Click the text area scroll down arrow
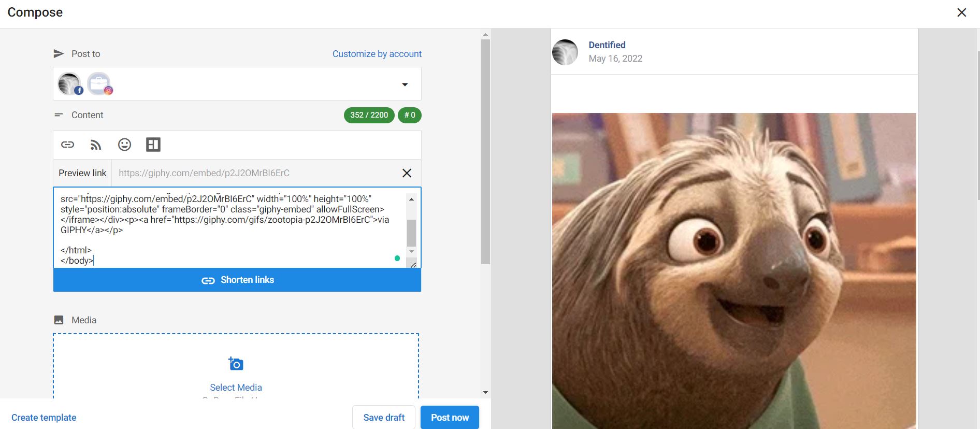Image resolution: width=980 pixels, height=429 pixels. 411,251
